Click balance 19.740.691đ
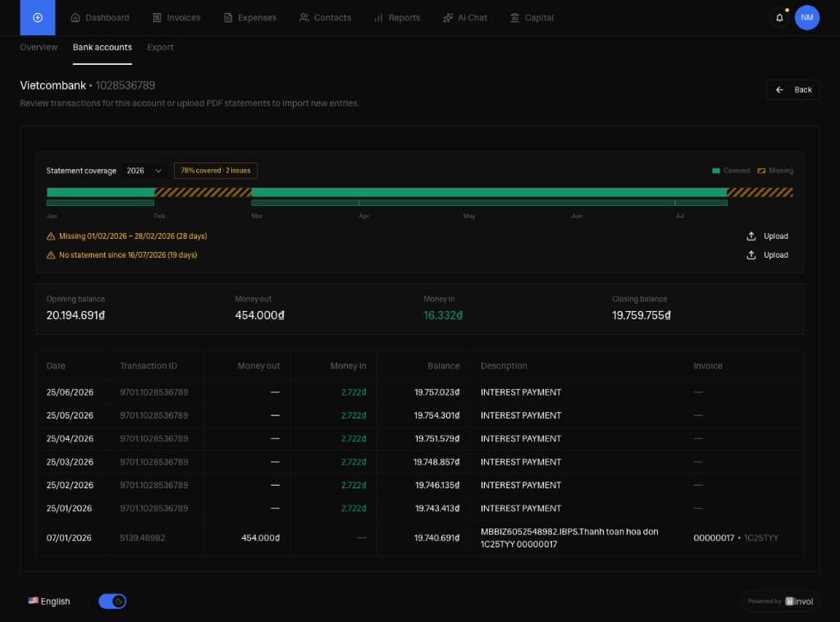Screen dimensions: 840x622 click(437, 537)
